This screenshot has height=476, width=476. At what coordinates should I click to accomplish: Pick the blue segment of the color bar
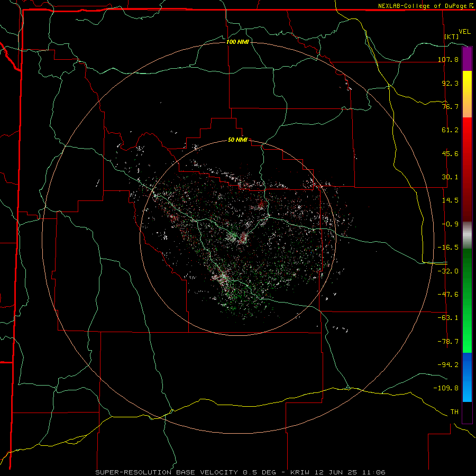(x=467, y=377)
